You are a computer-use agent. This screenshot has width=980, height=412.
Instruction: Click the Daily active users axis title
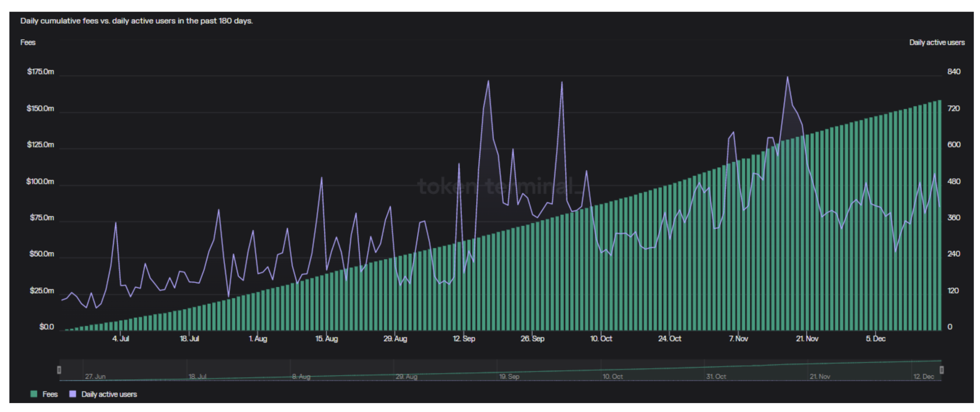click(936, 42)
